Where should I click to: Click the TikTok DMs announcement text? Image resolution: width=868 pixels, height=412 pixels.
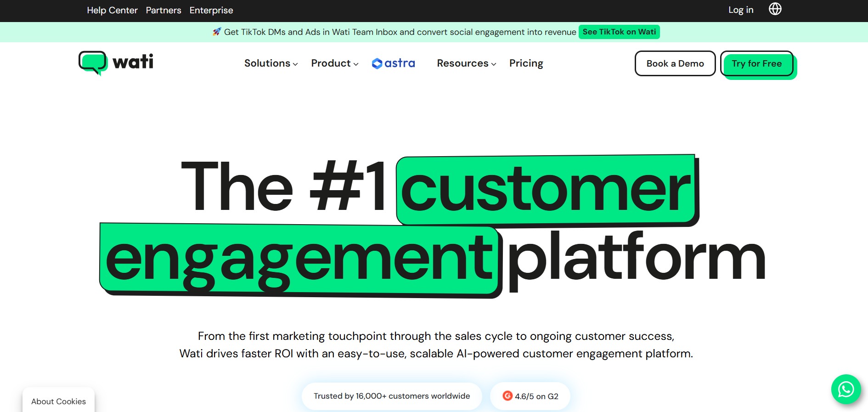[x=400, y=32]
